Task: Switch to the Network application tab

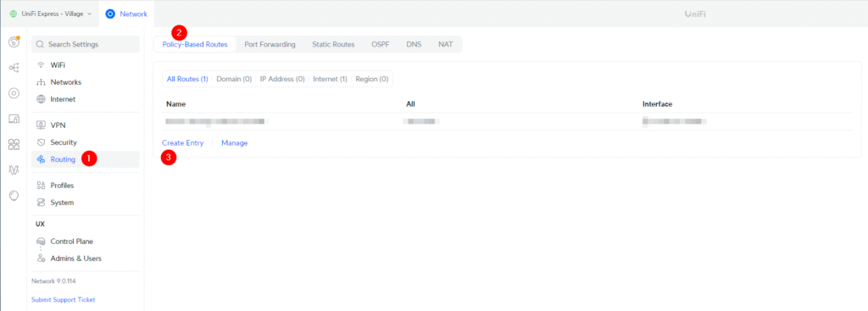Action: coord(127,14)
